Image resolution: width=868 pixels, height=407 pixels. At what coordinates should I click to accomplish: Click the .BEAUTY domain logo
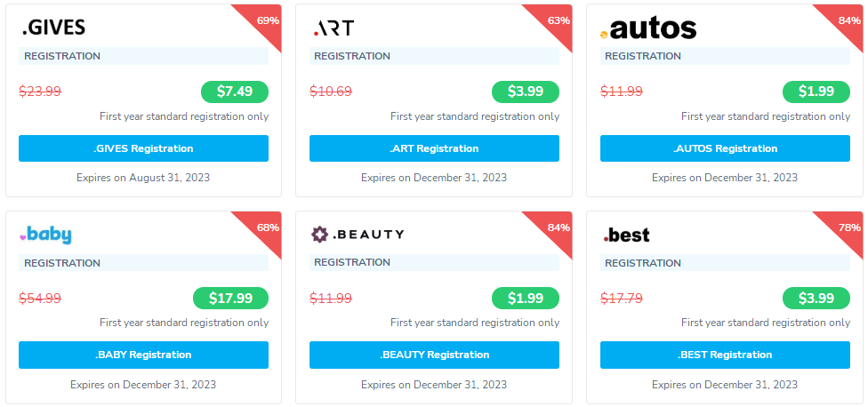(358, 235)
